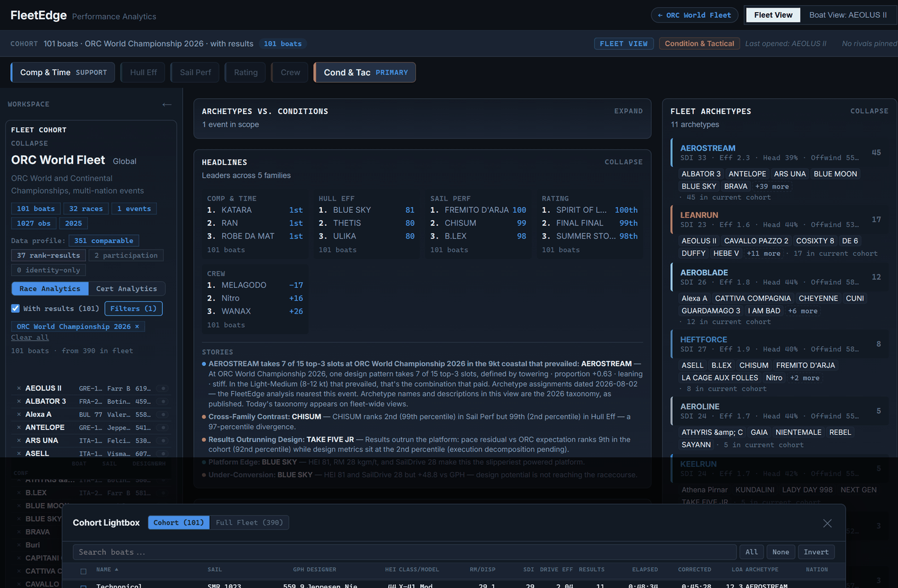
Task: Show +11 more LEANRUN boats
Action: pyautogui.click(x=763, y=253)
